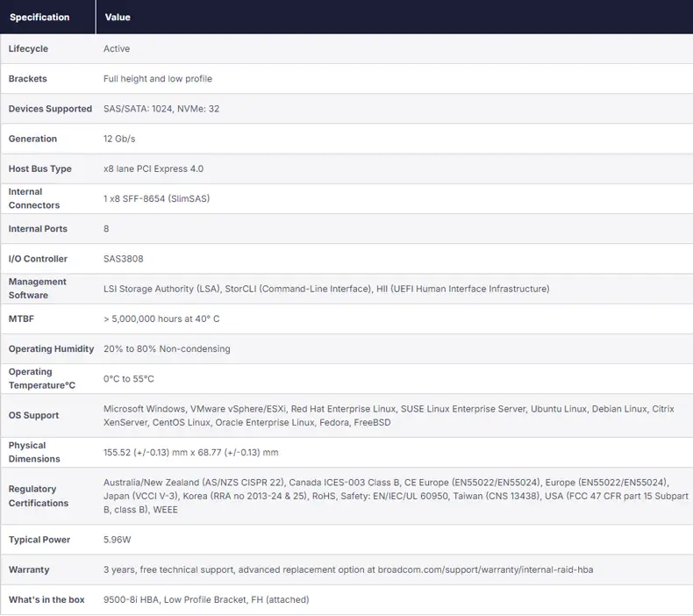693x616 pixels.
Task: Select the Internal Connectors label
Action: tap(34, 198)
